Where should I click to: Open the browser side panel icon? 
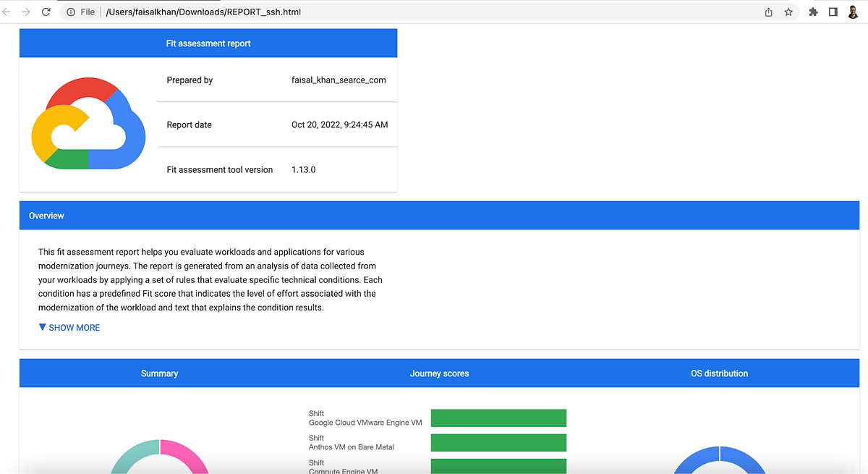(x=833, y=12)
